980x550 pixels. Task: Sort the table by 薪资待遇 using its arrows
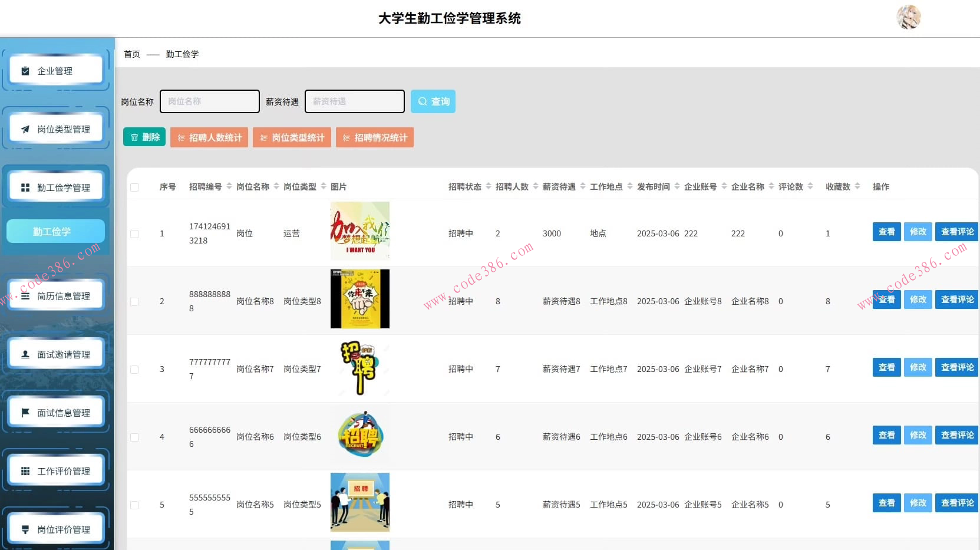(583, 186)
